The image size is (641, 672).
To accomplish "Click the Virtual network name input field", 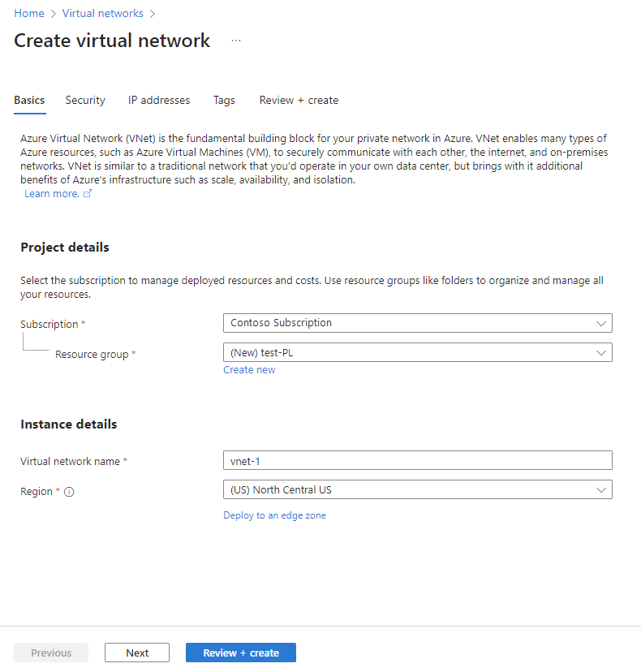I will pos(417,459).
